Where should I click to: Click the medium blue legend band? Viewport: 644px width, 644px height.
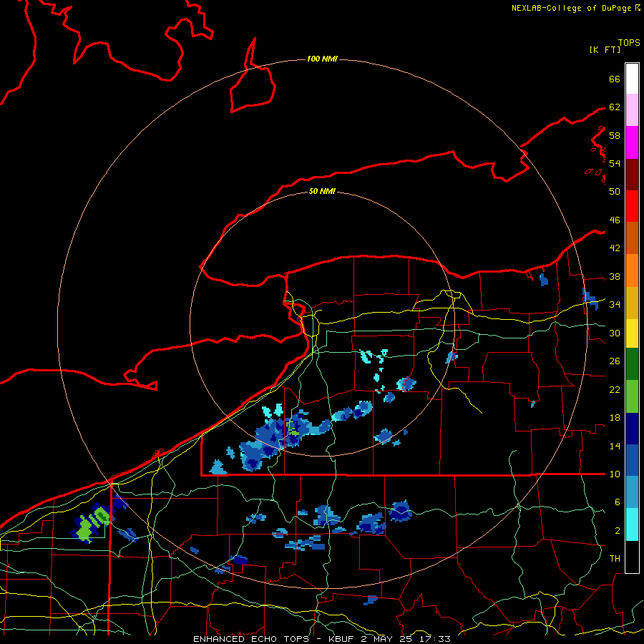[632, 459]
